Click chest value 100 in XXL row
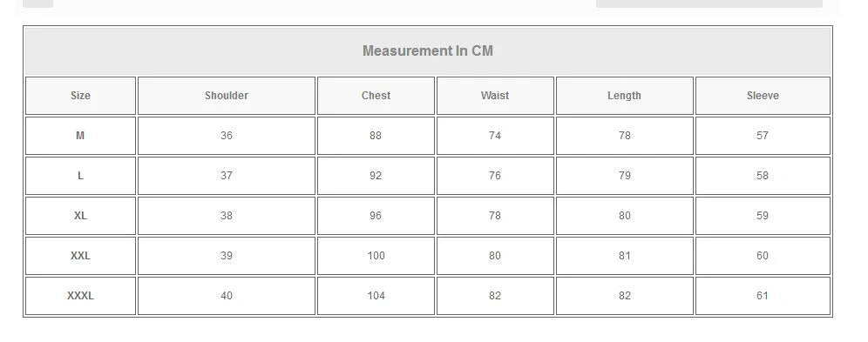 click(x=376, y=256)
